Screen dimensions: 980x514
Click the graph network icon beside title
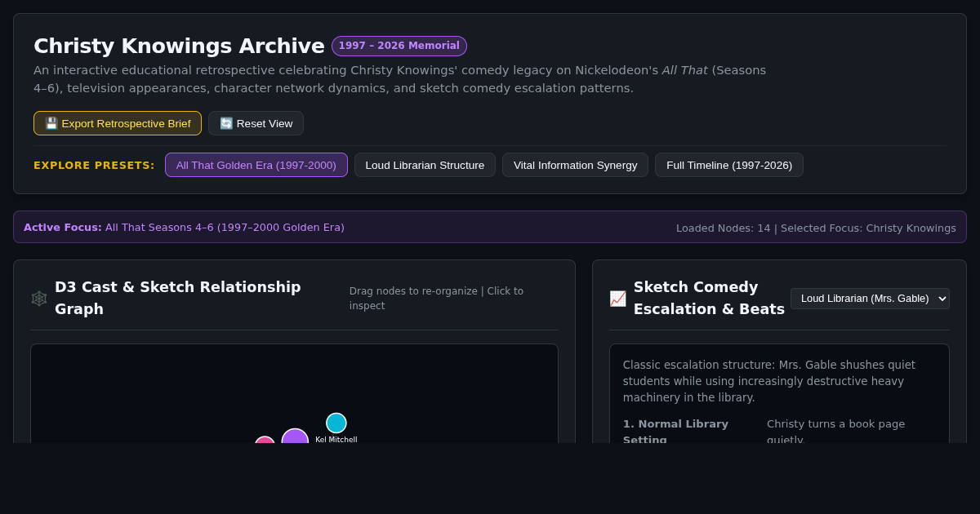point(39,299)
